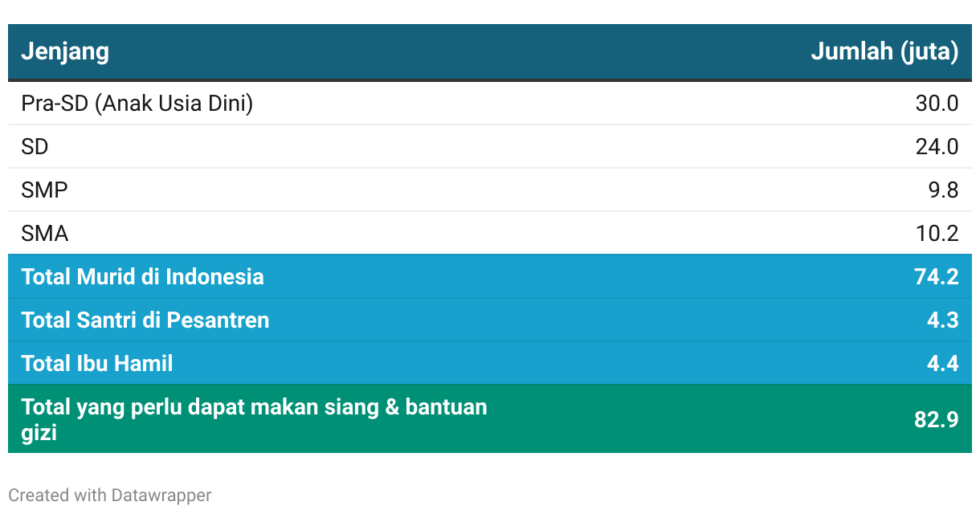Click the Jumlah (juta) column header
Viewport: 980px width, 514px height.
(x=884, y=52)
